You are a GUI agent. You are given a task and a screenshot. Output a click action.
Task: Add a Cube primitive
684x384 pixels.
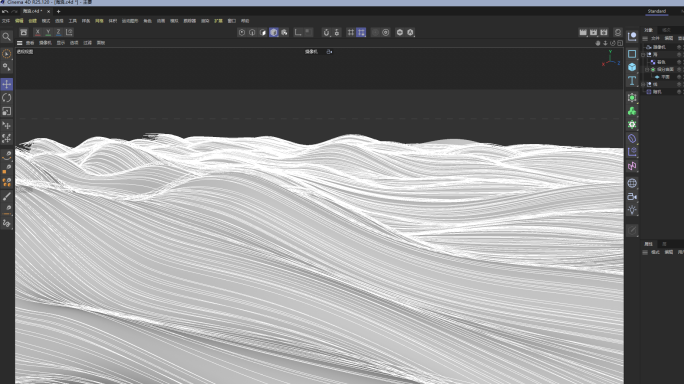pyautogui.click(x=632, y=67)
